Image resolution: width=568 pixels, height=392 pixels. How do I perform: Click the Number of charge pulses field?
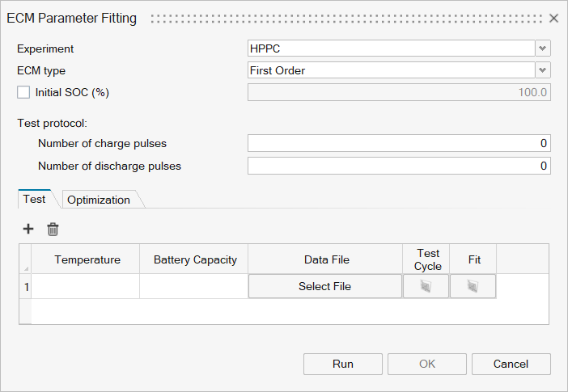click(399, 143)
